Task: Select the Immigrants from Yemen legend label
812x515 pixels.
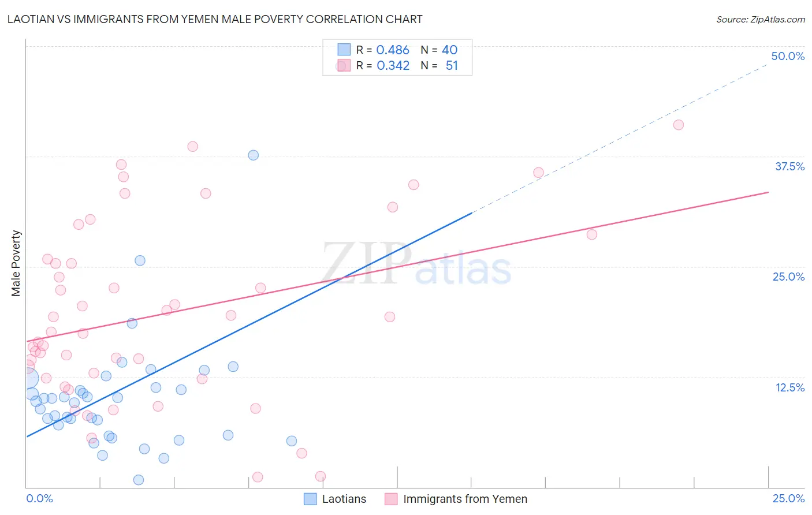Action: click(x=465, y=499)
